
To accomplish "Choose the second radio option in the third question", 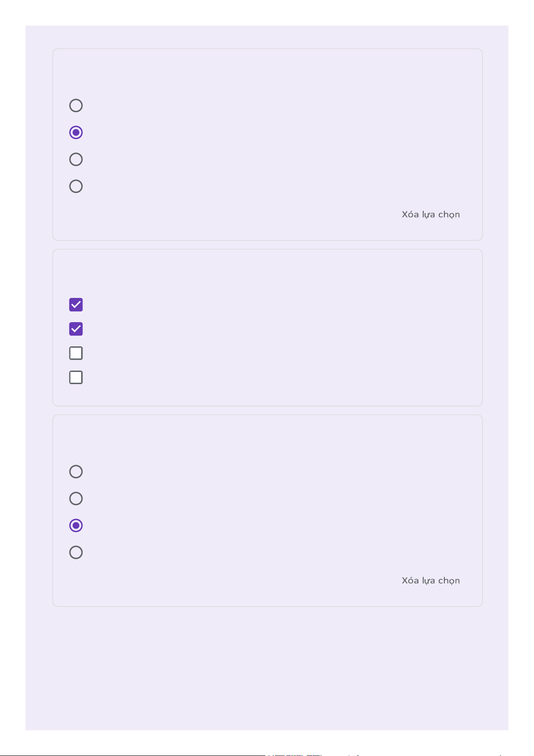I will tap(76, 498).
